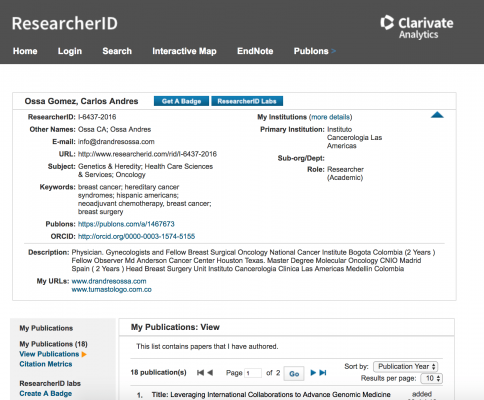
Task: Click Role value Researcher (Academic)
Action: (x=345, y=173)
